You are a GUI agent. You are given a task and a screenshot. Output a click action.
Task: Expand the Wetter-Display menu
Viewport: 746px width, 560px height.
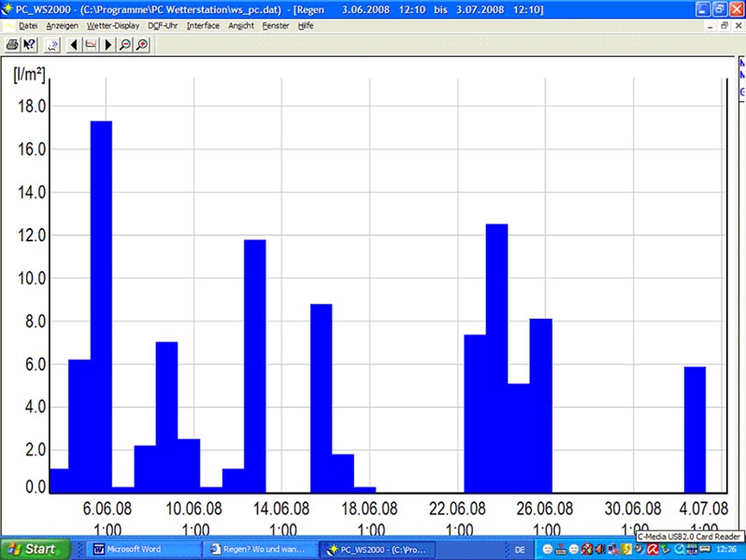113,25
